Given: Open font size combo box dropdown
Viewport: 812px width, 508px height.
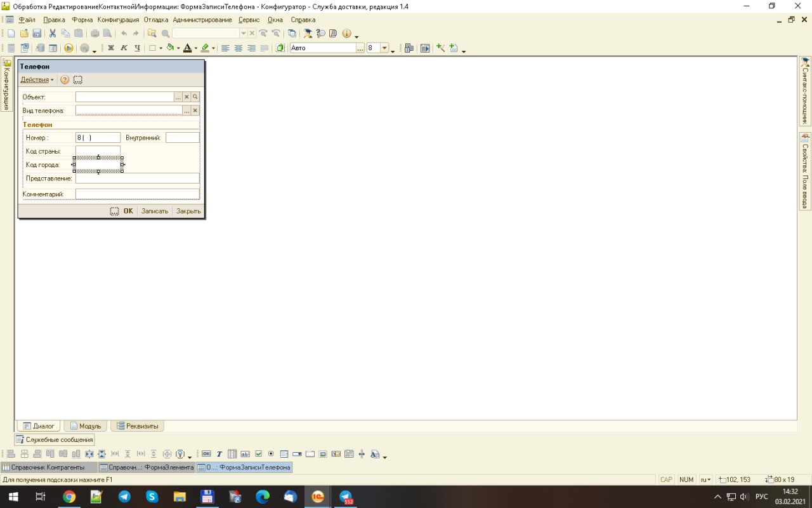Looking at the screenshot, I should click(x=384, y=48).
